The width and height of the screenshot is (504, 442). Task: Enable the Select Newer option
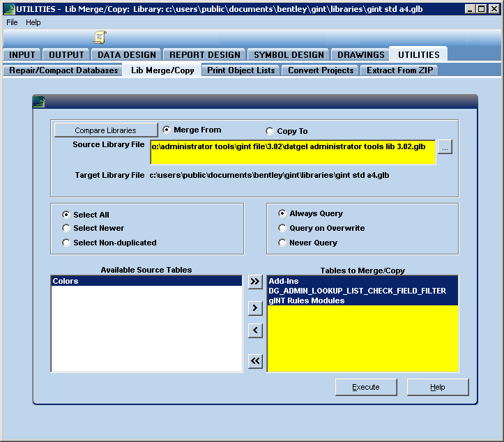pos(66,228)
